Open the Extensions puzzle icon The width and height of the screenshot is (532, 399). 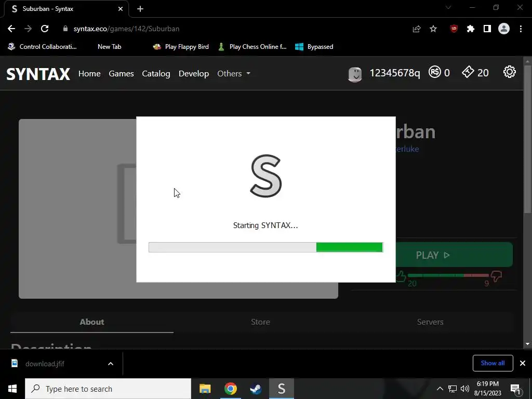coord(470,29)
